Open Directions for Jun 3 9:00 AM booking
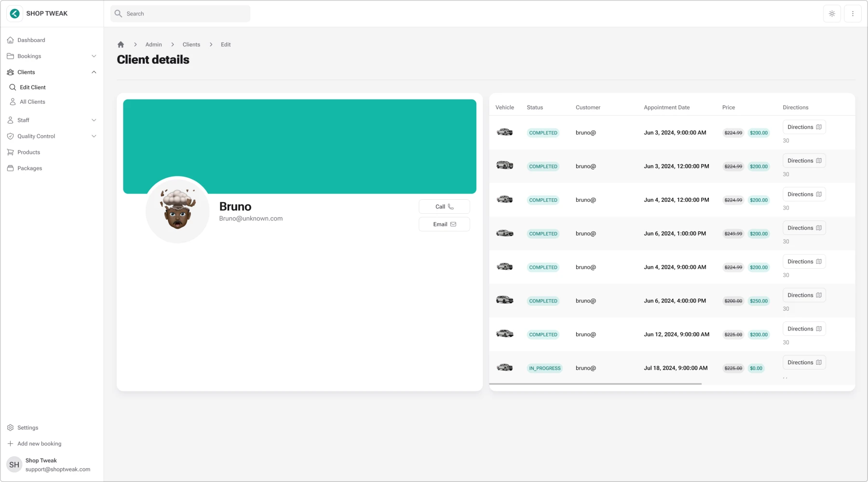 click(x=804, y=127)
